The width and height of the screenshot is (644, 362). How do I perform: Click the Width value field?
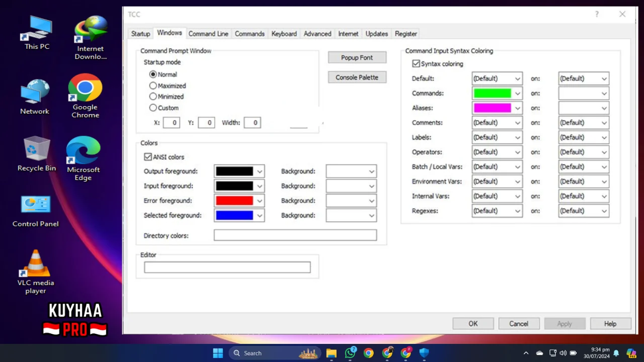(252, 123)
